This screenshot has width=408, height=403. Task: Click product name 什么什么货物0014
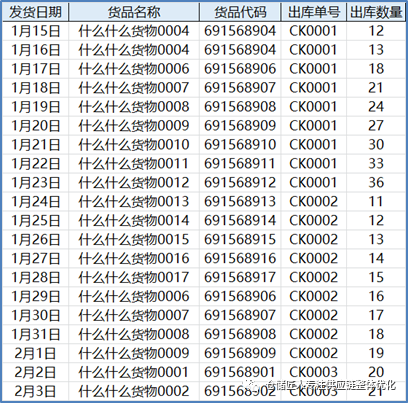click(134, 221)
